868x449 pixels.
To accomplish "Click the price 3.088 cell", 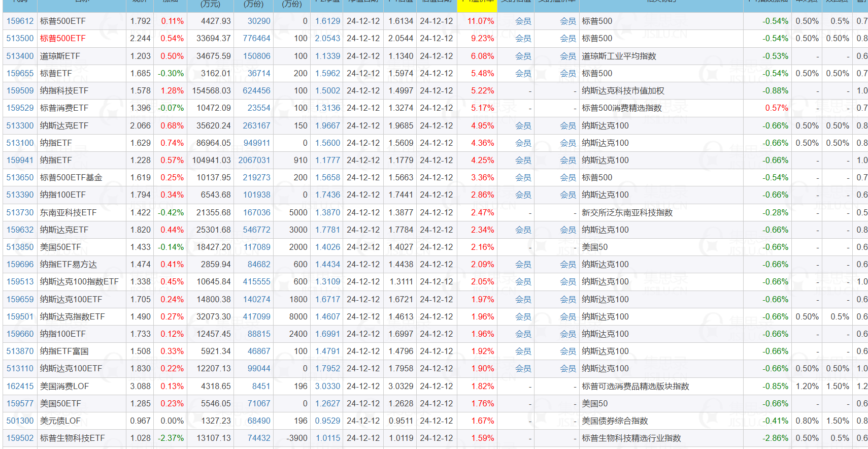I will click(141, 386).
